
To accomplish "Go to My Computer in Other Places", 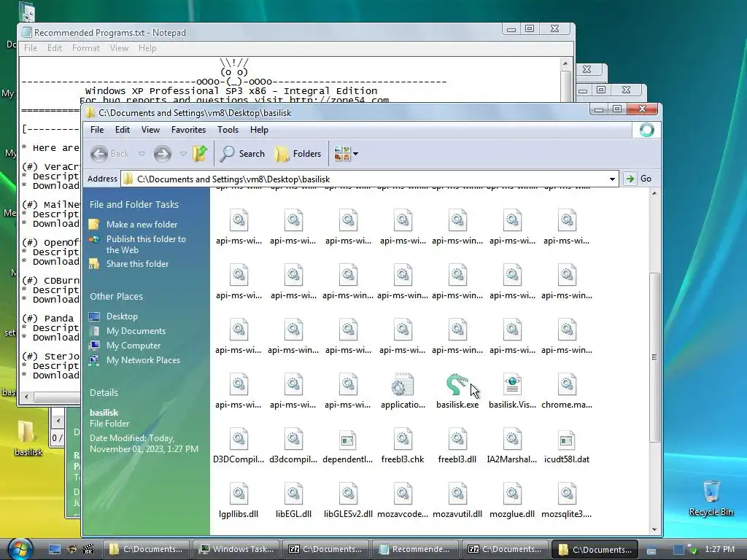I will pyautogui.click(x=133, y=346).
